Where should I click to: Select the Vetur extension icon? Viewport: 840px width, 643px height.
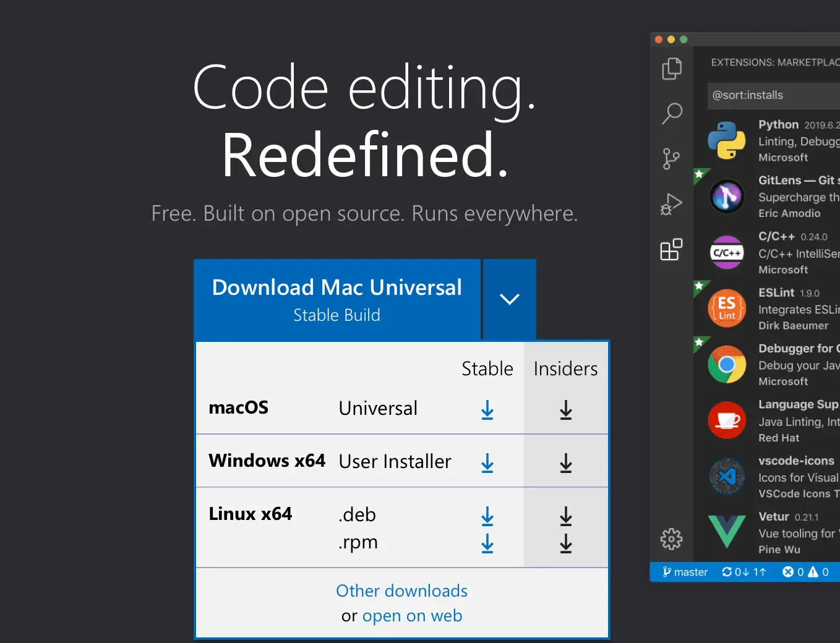coord(727,531)
